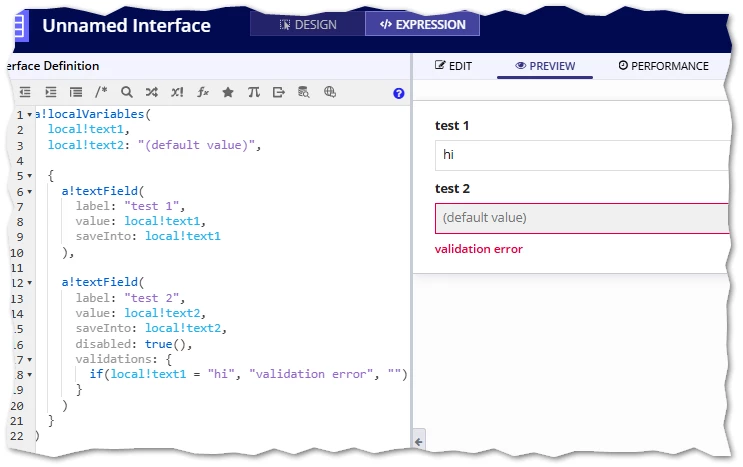
Task: Click the a!localVariables( code text
Action: [93, 114]
